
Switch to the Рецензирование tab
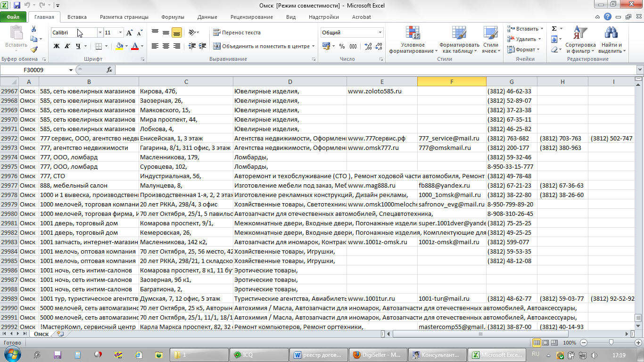252,17
